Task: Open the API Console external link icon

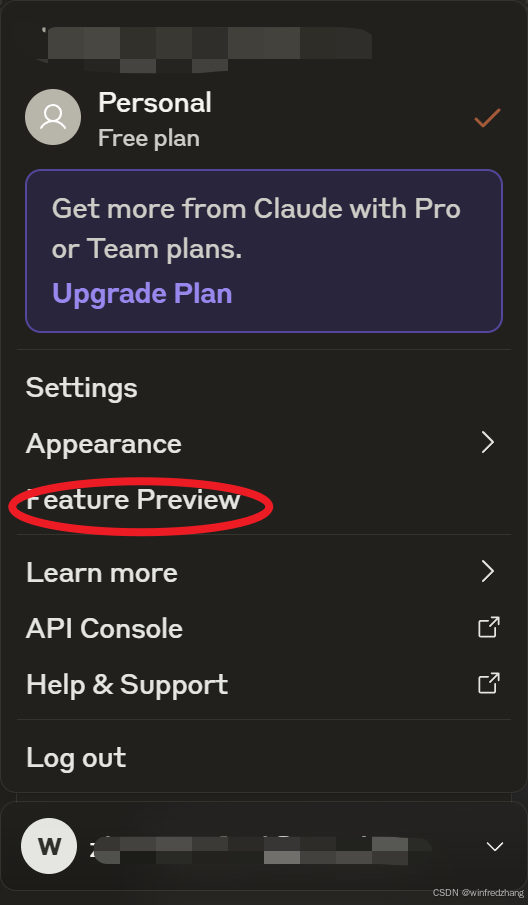Action: [489, 627]
